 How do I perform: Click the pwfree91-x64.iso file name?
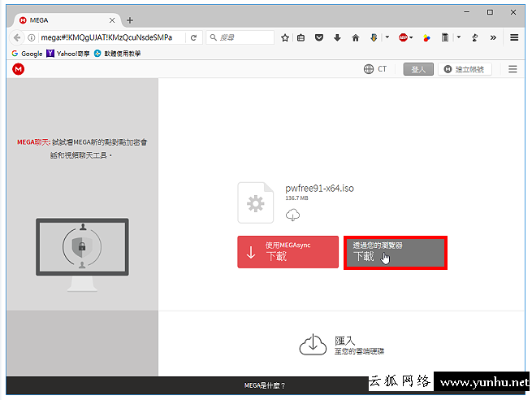pyautogui.click(x=320, y=189)
